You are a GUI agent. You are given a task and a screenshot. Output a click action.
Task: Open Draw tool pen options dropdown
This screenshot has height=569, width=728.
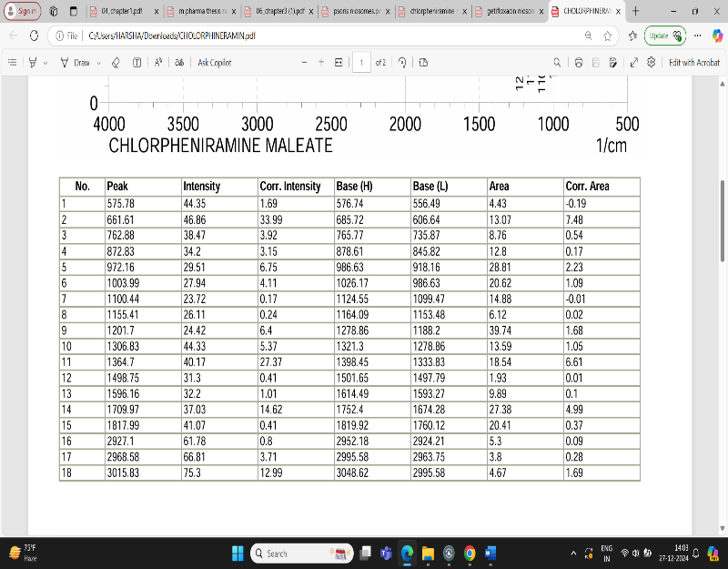tap(98, 63)
